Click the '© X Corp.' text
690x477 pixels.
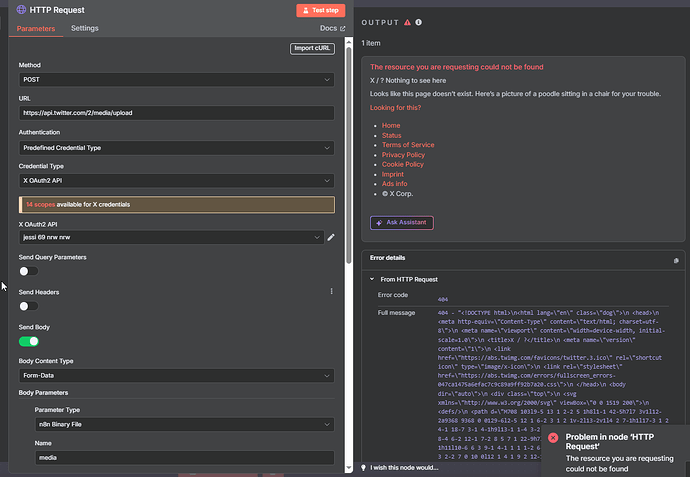point(397,194)
